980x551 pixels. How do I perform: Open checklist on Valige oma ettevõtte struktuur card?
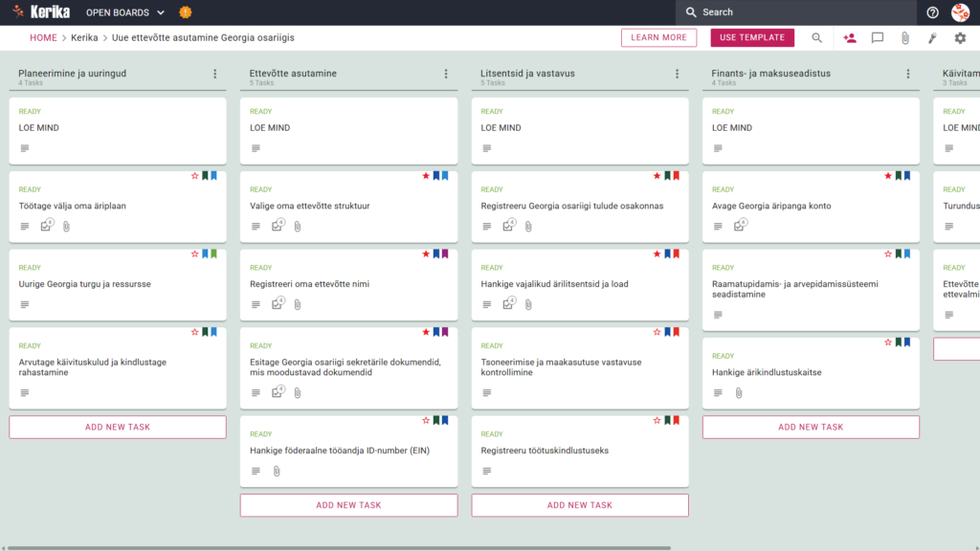[278, 226]
